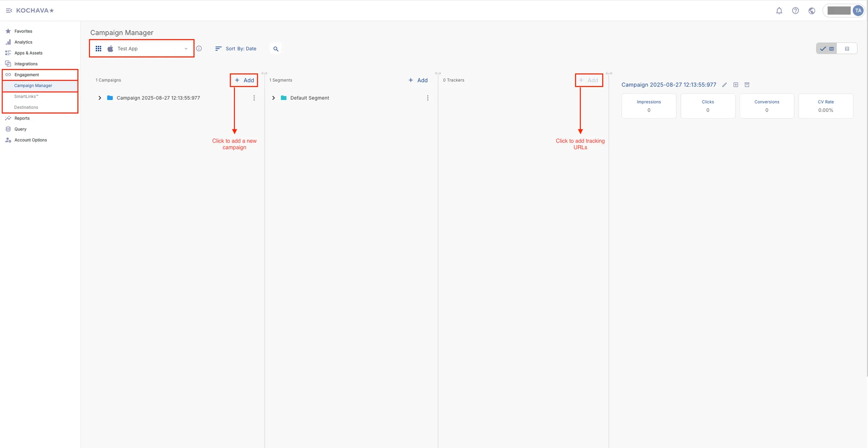
Task: Click the Analytics bar chart icon
Action: point(8,42)
